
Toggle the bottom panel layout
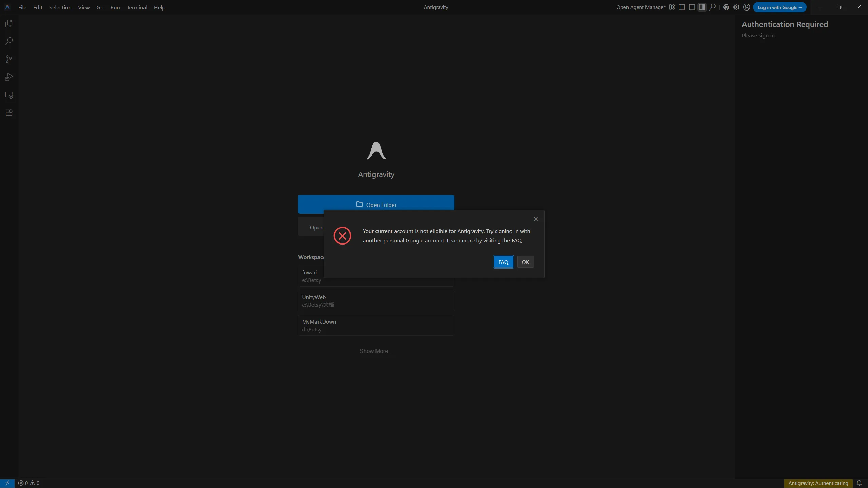point(692,7)
